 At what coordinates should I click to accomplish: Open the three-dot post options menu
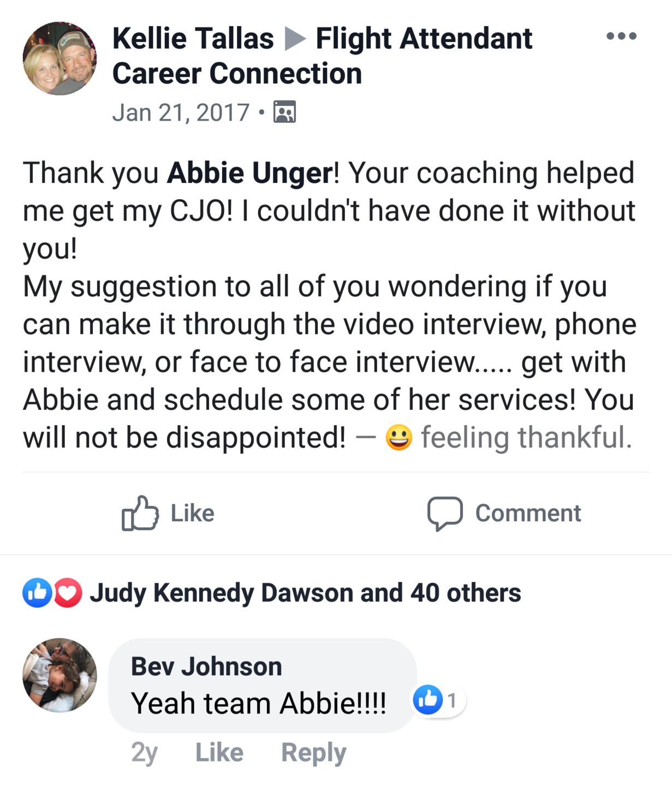pos(621,37)
